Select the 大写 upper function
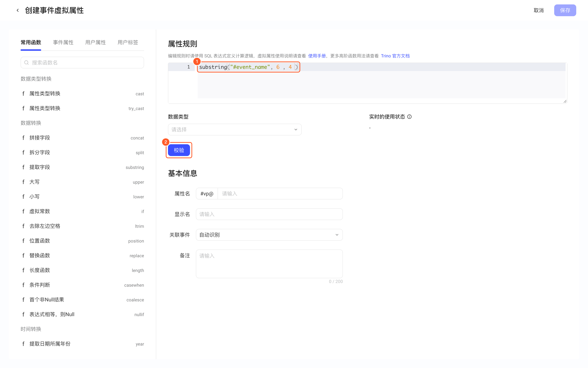 coord(82,182)
